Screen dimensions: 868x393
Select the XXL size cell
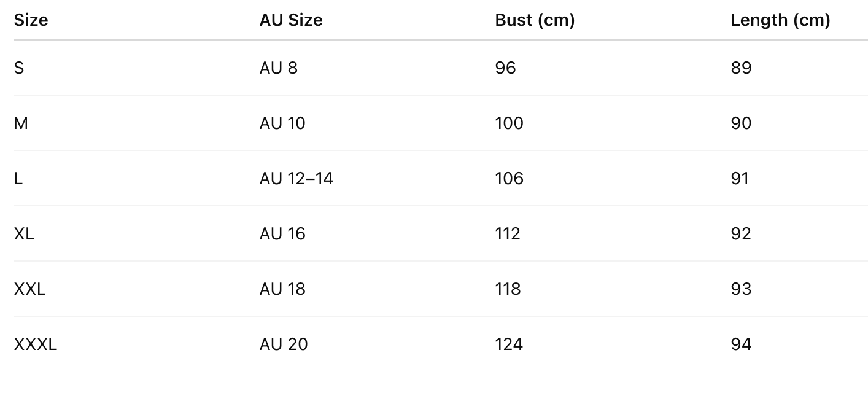tap(29, 289)
